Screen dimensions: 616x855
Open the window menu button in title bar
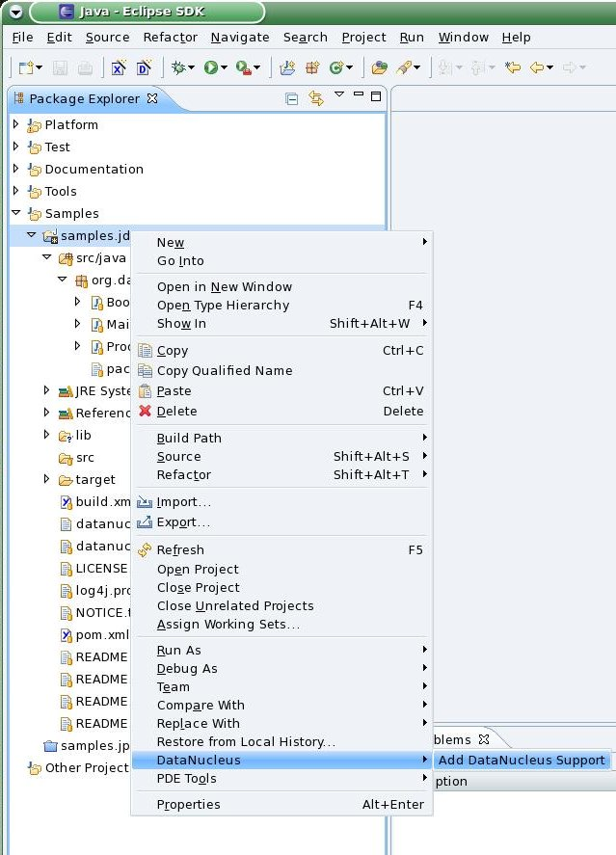pos(15,11)
